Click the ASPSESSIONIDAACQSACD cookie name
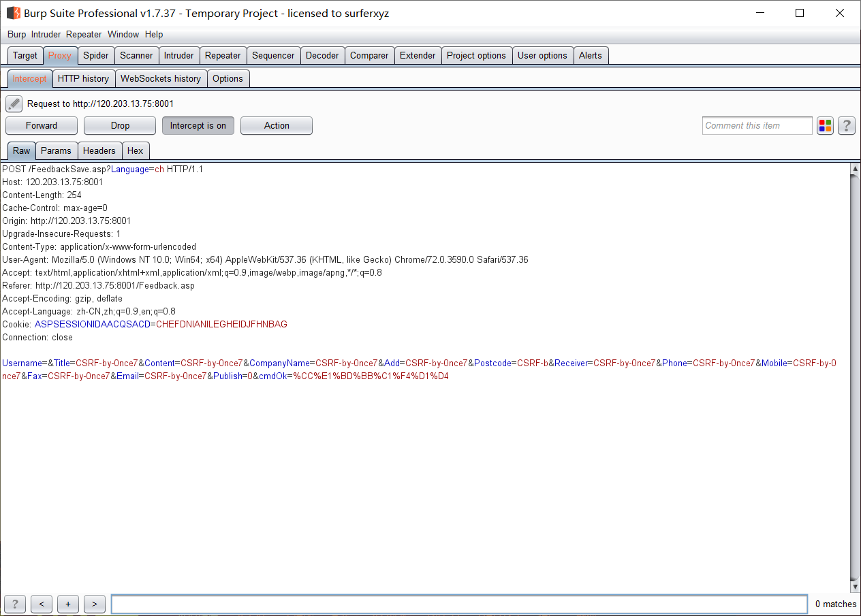861x616 pixels. tap(92, 325)
